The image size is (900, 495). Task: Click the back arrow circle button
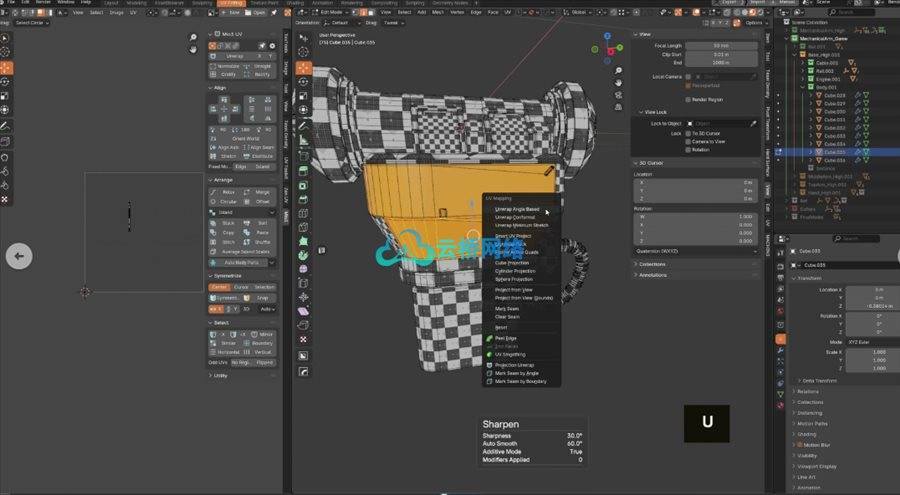coord(19,256)
